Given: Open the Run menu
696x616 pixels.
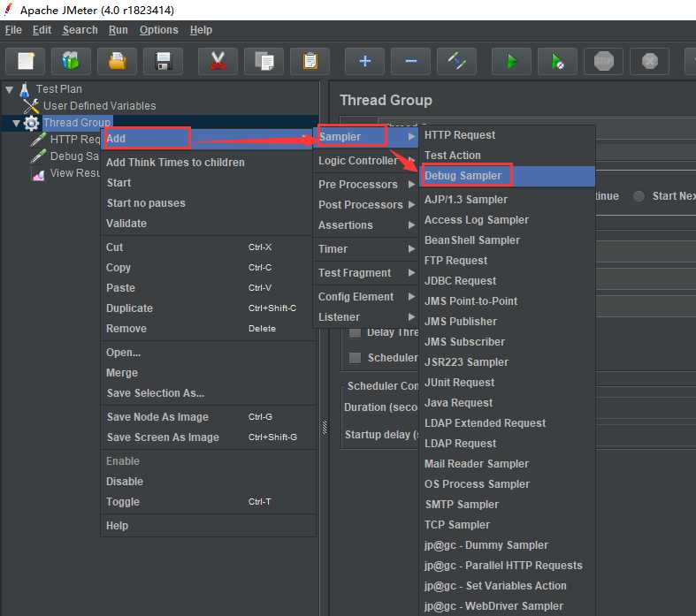Looking at the screenshot, I should tap(119, 30).
